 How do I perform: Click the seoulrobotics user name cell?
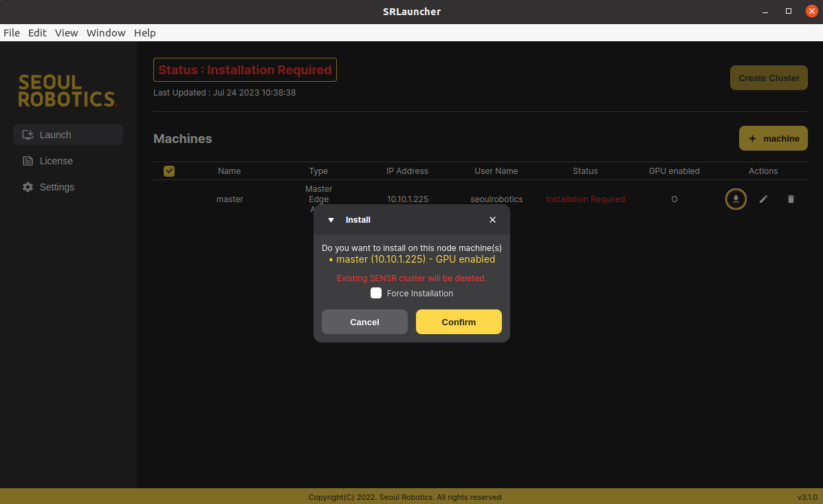[496, 199]
